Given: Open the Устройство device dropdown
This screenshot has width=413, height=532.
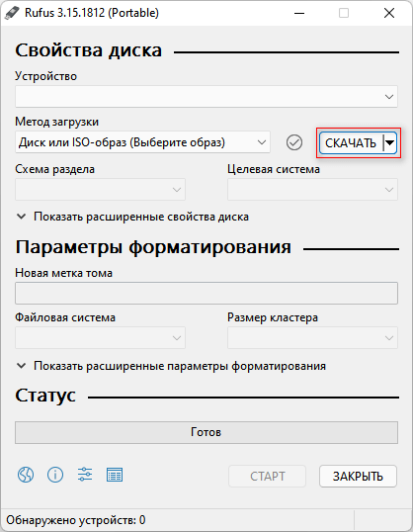Looking at the screenshot, I should click(206, 97).
